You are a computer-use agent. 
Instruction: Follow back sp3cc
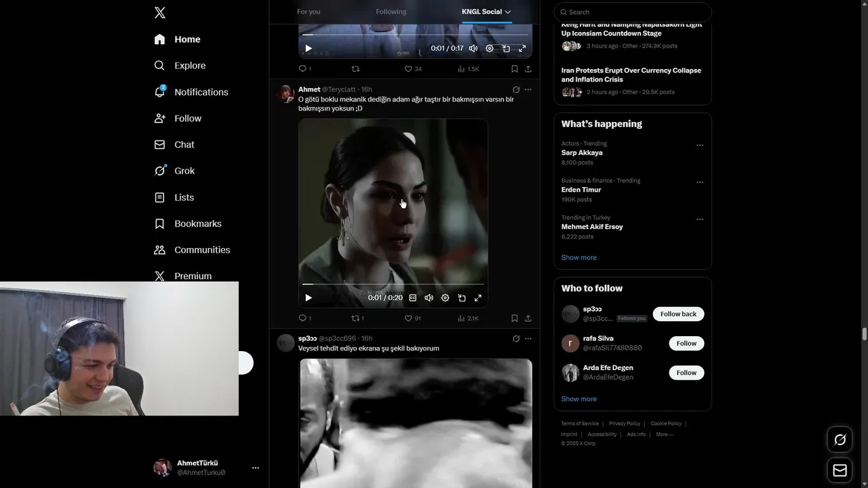(678, 314)
